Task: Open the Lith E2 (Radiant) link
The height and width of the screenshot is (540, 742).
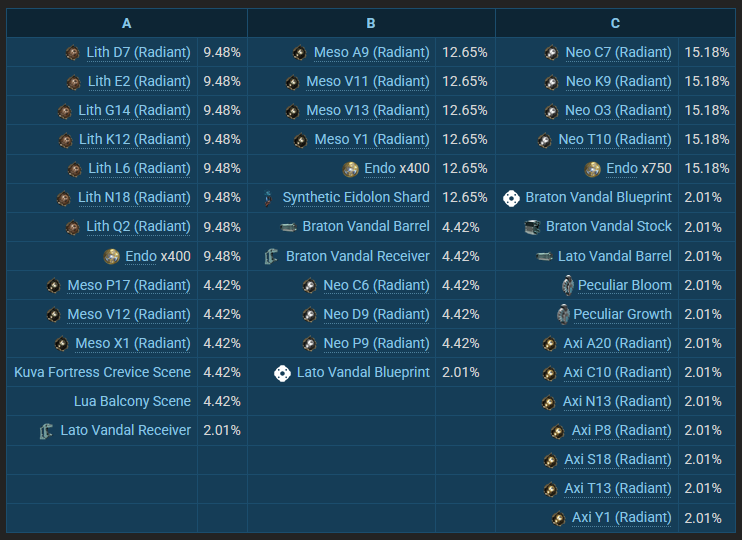Action: tap(139, 82)
